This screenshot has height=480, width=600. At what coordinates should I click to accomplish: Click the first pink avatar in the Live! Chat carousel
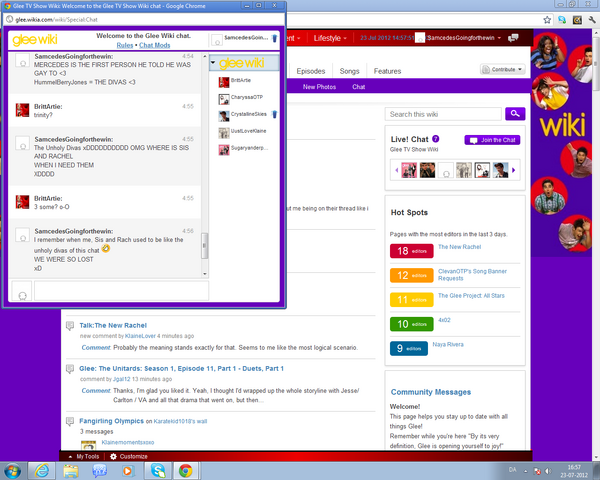(409, 170)
